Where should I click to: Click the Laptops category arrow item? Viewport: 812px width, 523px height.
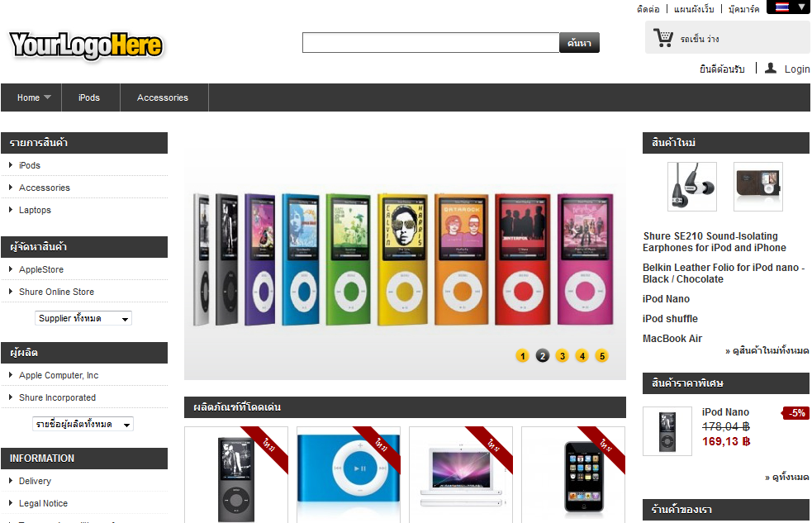35,210
